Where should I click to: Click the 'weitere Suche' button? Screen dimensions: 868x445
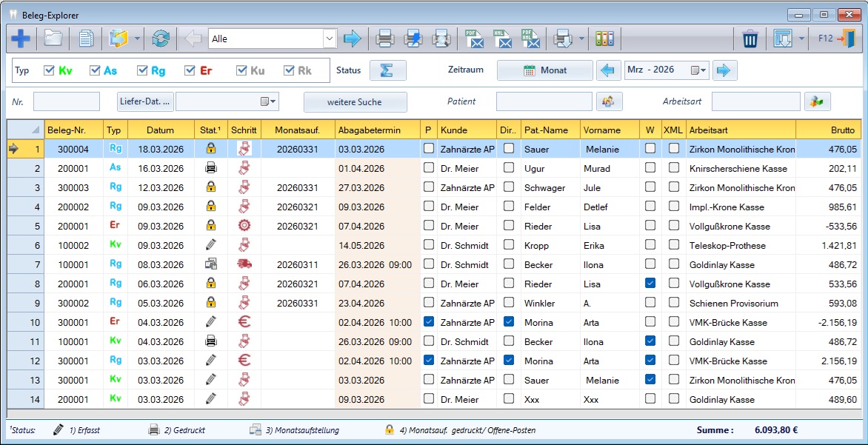click(x=355, y=101)
